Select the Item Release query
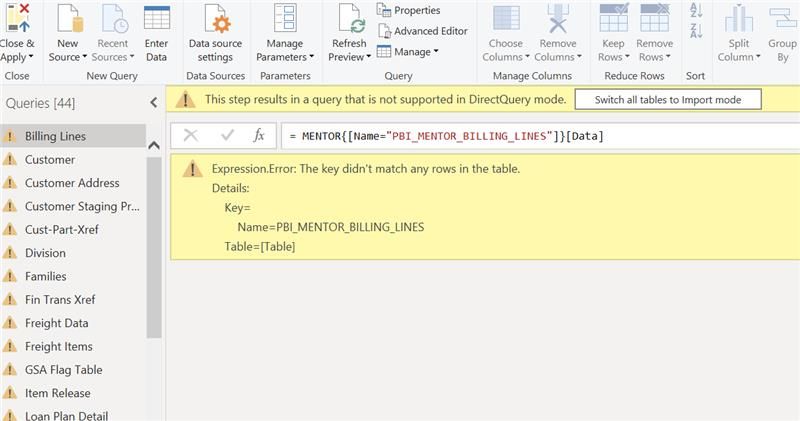Viewport: 800px width, 421px height. tap(73, 393)
